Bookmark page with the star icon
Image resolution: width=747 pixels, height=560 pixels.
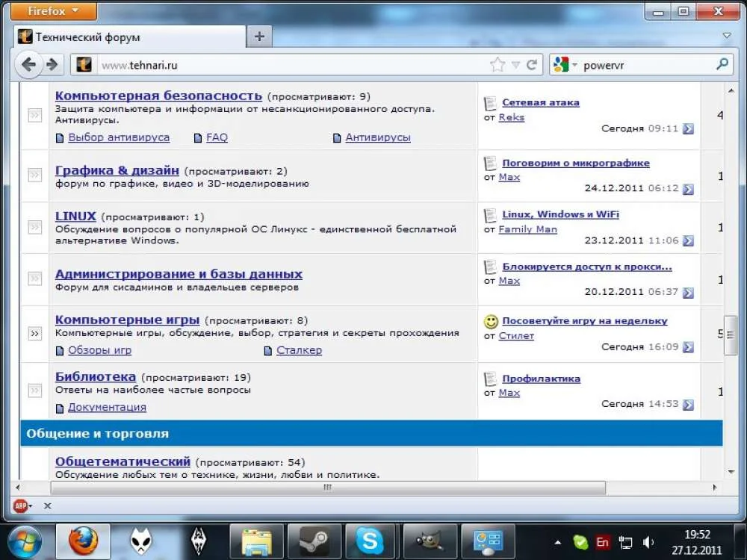point(498,65)
